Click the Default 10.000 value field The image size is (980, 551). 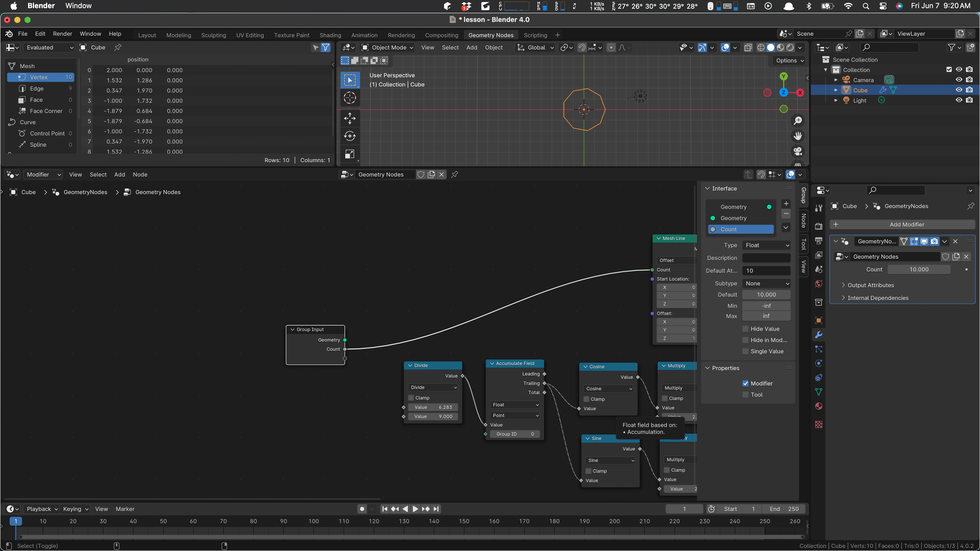[766, 295]
